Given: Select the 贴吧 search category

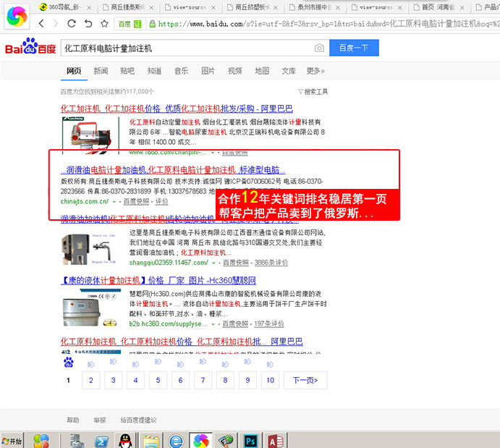Looking at the screenshot, I should (127, 71).
